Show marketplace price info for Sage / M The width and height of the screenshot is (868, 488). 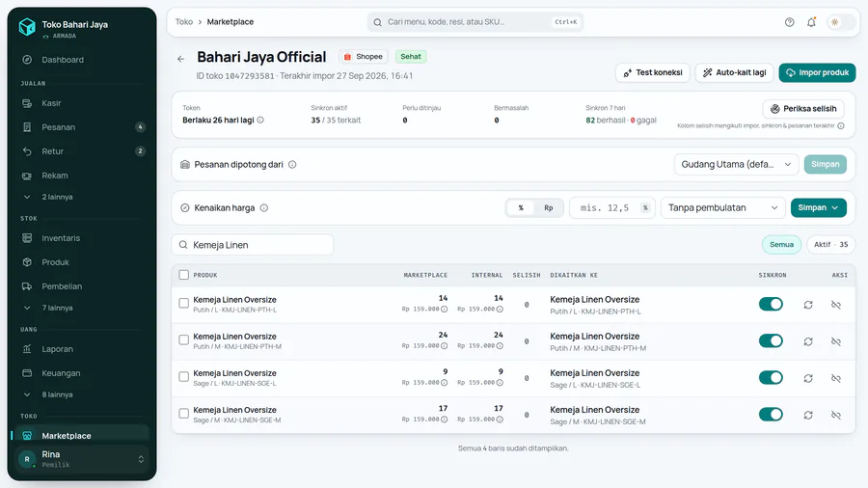[x=444, y=420]
